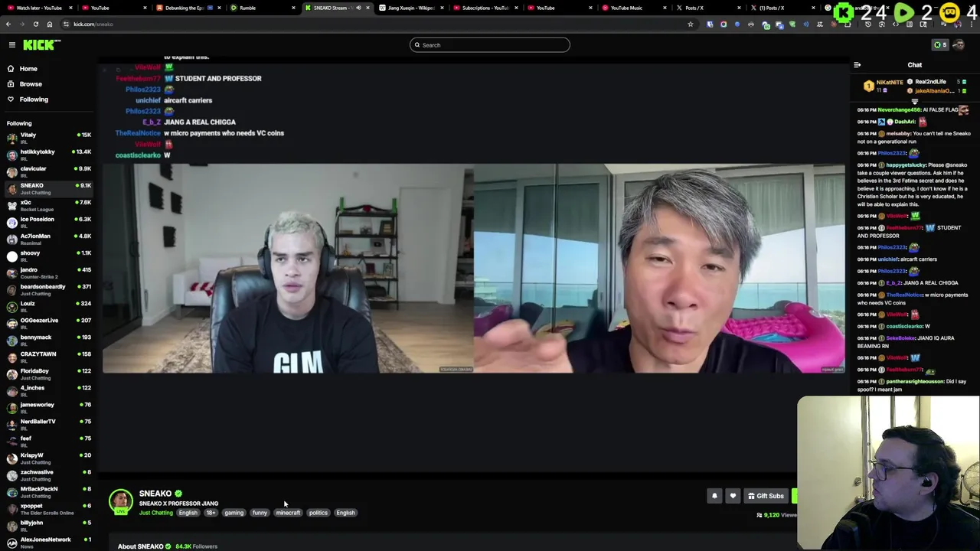This screenshot has height=551, width=980.
Task: Reload the page with the refresh icon
Action: click(x=35, y=24)
